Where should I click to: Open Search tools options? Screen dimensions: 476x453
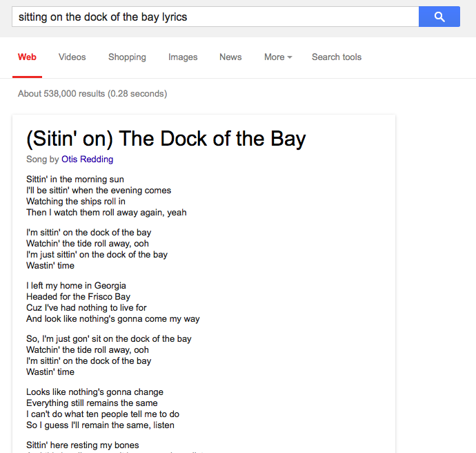(x=337, y=57)
